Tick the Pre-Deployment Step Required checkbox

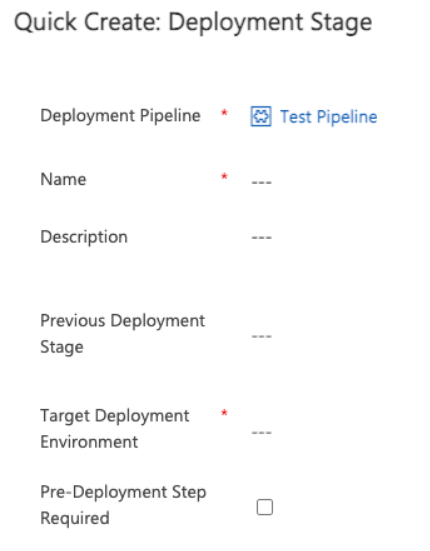pyautogui.click(x=265, y=507)
